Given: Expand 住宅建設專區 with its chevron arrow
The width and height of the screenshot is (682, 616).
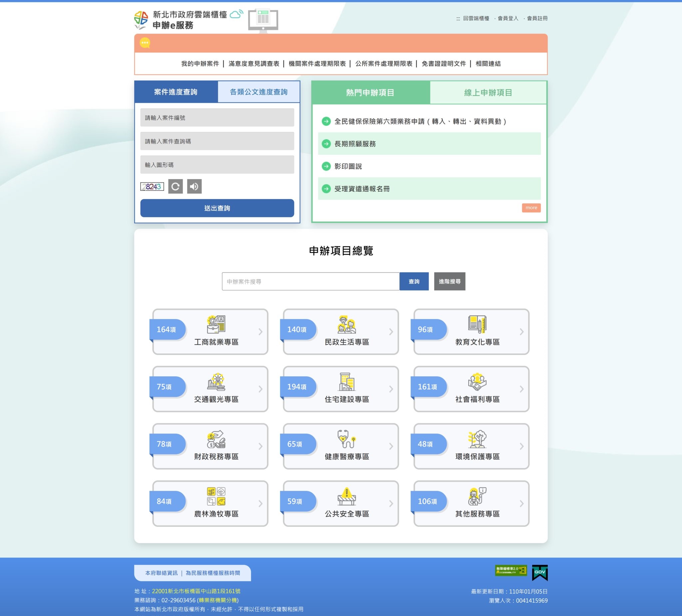Looking at the screenshot, I should tap(391, 389).
